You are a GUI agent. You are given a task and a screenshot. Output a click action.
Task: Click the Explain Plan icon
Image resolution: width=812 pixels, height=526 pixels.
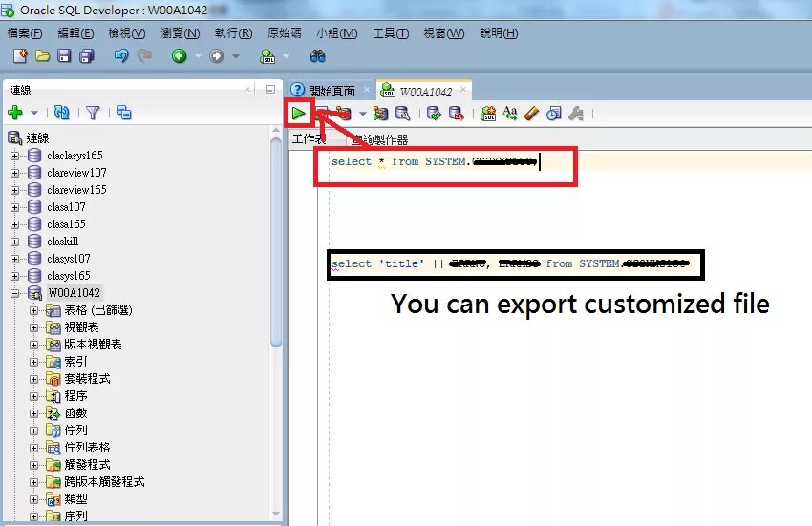point(343,113)
